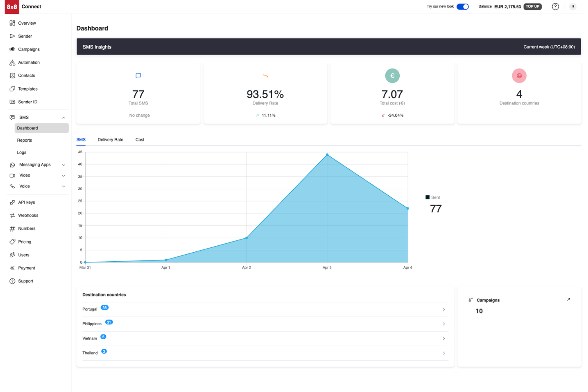Click the Webhooks icon

tap(12, 215)
